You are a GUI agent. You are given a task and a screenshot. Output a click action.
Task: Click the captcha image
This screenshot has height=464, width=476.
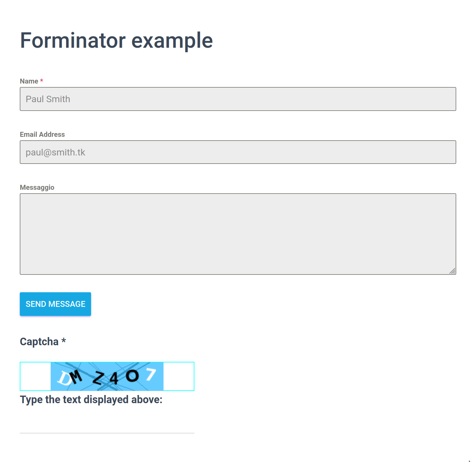107,376
